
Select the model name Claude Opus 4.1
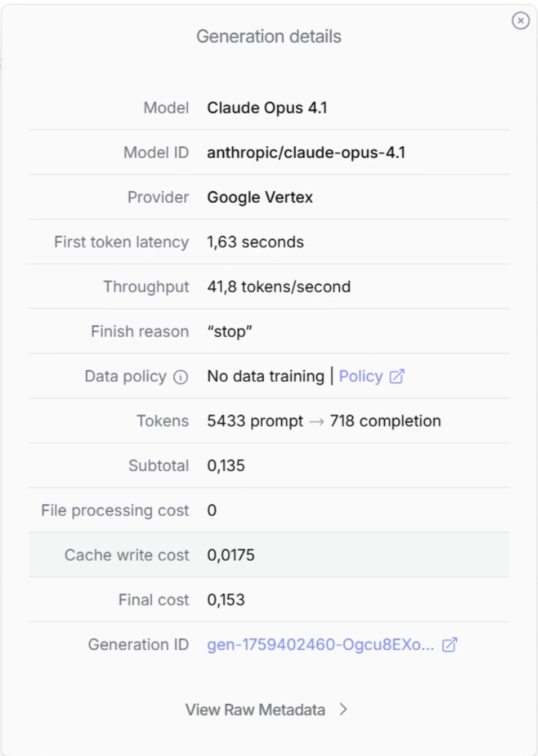(x=268, y=108)
